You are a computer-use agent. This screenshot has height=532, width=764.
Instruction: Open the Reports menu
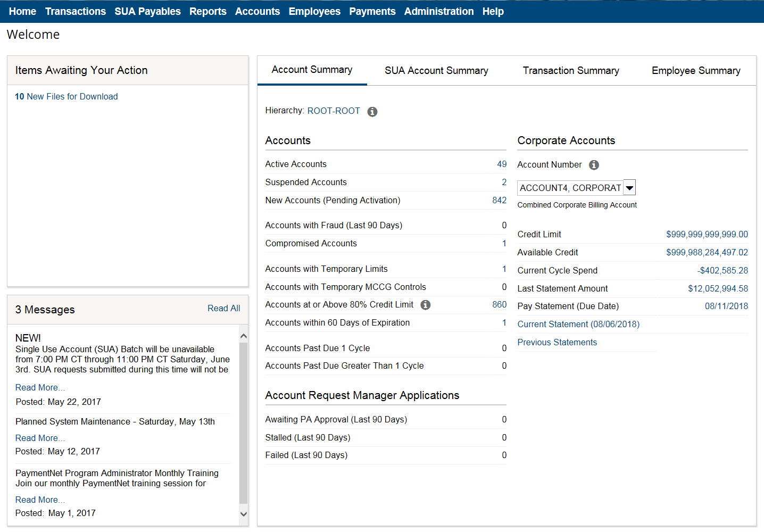(207, 11)
